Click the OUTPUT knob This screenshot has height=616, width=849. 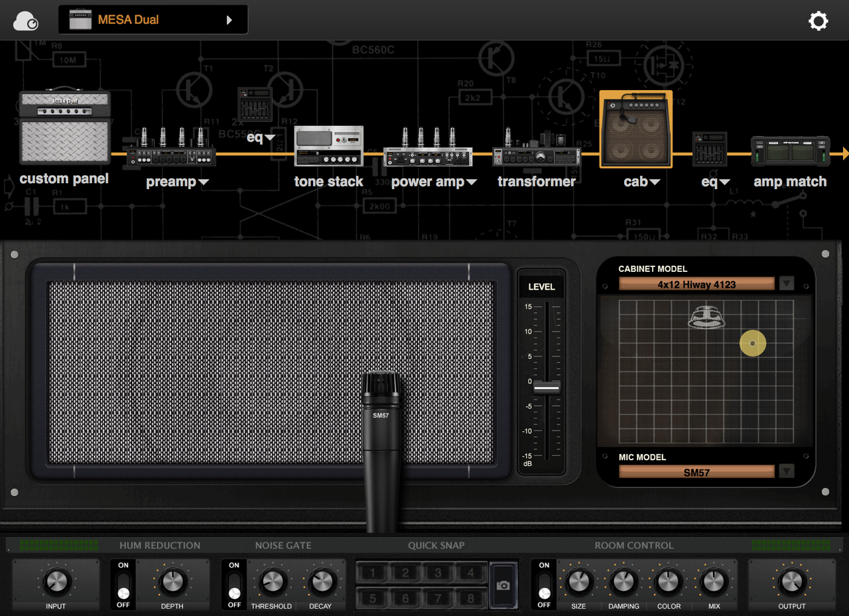[791, 582]
